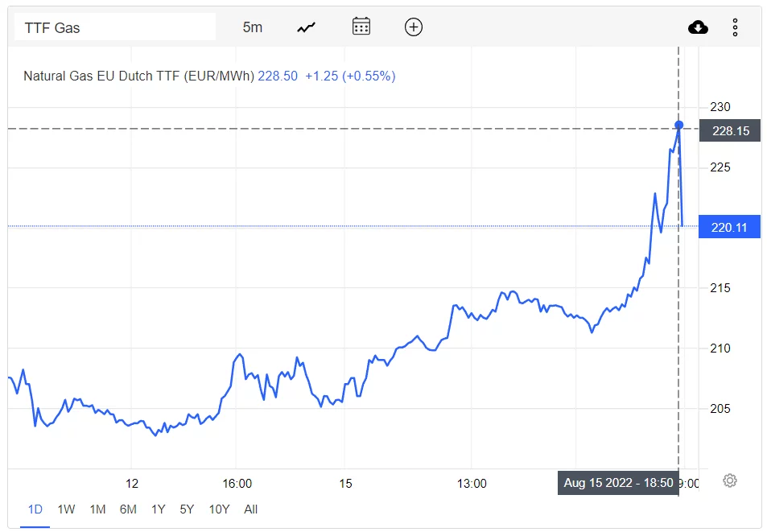
Task: Show All historical data range
Action: pos(250,509)
